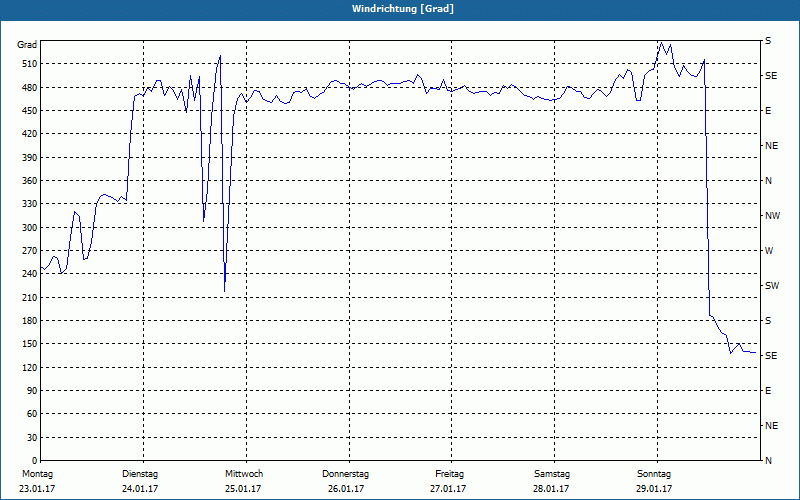The height and width of the screenshot is (500, 800).
Task: Select the 150 y-axis value
Action: coord(30,344)
